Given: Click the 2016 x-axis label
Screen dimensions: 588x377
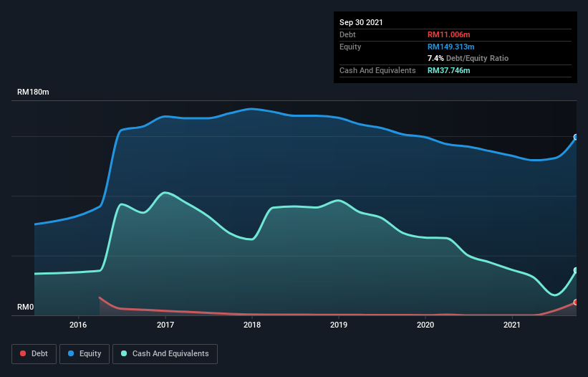Looking at the screenshot, I should pyautogui.click(x=78, y=325).
